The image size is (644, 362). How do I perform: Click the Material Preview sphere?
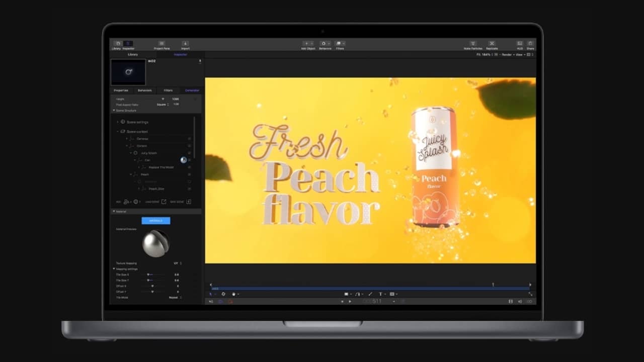coord(156,244)
